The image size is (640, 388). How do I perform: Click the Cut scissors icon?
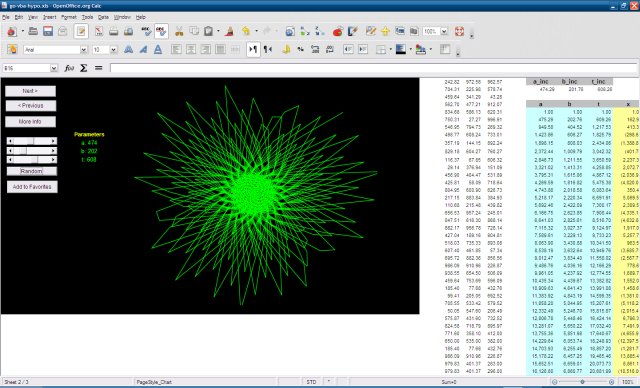click(x=179, y=31)
